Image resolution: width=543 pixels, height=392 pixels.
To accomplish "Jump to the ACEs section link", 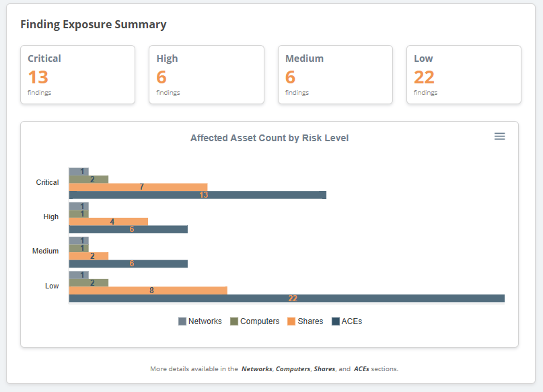I will pos(362,369).
